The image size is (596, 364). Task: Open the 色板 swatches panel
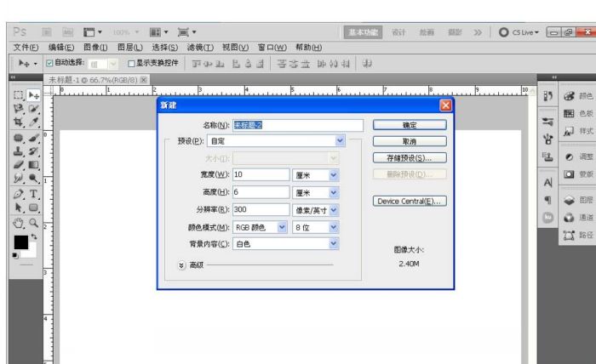(578, 113)
